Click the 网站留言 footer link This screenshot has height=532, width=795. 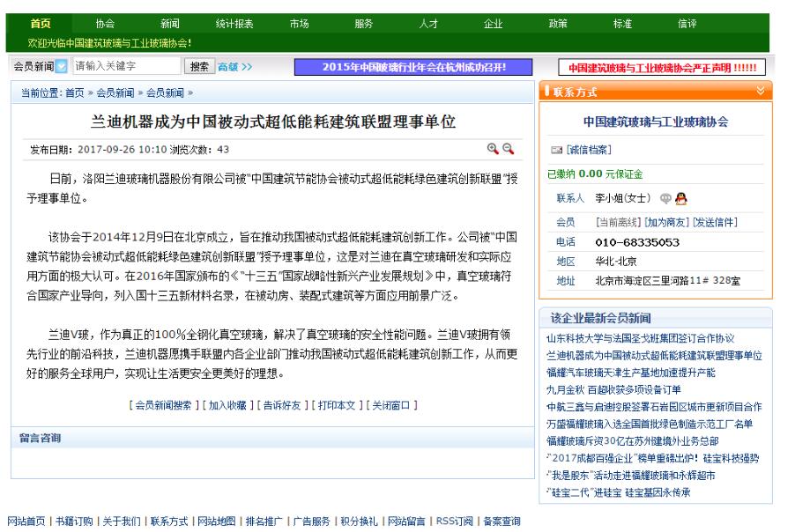(406, 521)
